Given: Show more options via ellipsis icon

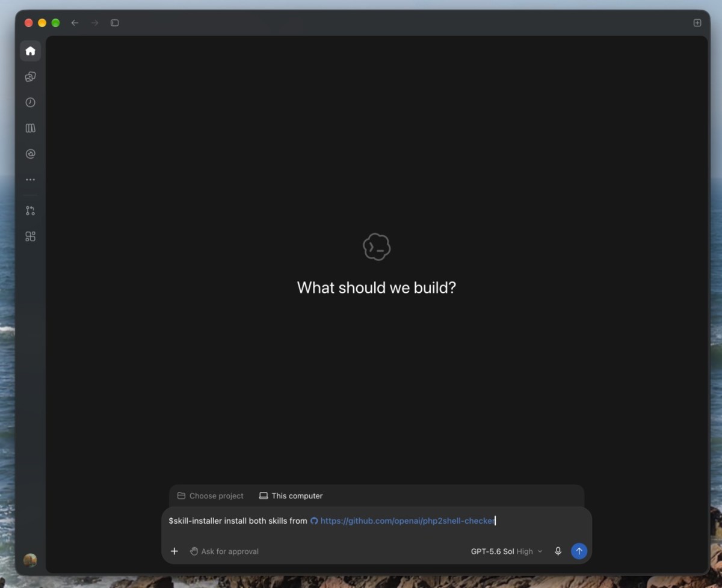Looking at the screenshot, I should pyautogui.click(x=30, y=180).
